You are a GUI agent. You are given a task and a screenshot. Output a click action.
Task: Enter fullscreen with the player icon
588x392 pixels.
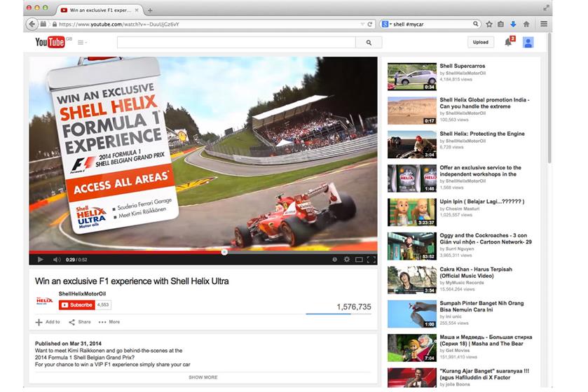coord(371,259)
